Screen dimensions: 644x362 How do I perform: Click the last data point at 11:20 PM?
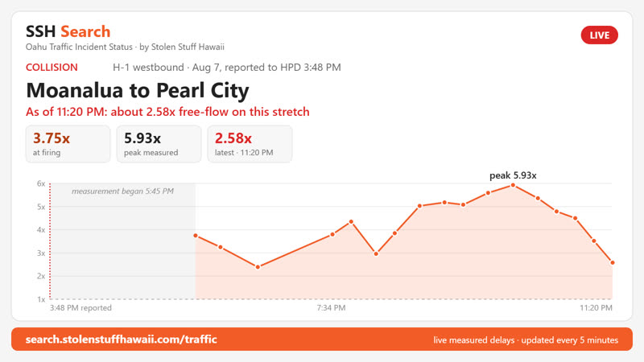[x=613, y=263]
